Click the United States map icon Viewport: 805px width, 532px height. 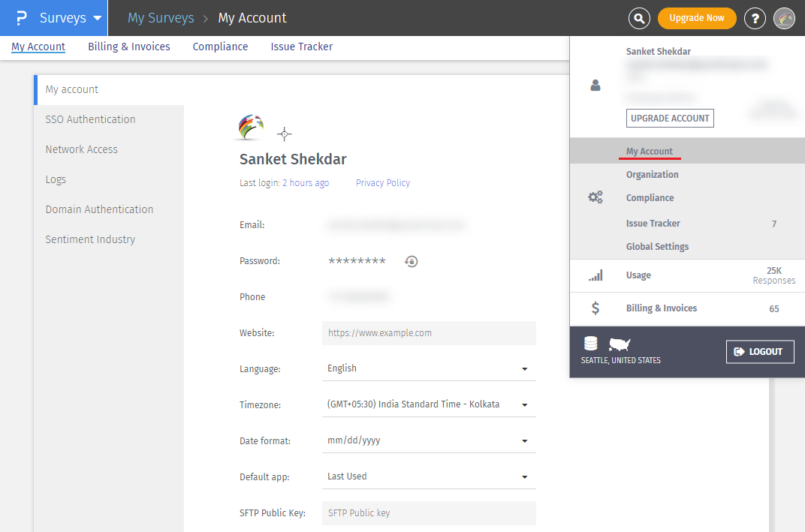pyautogui.click(x=620, y=344)
